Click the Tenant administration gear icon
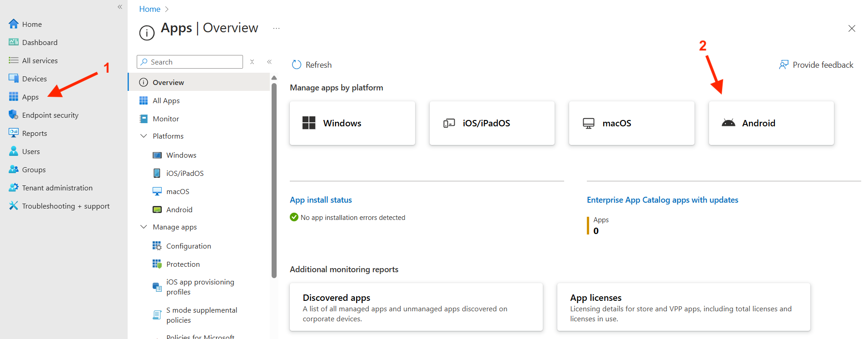The image size is (868, 339). coord(14,188)
